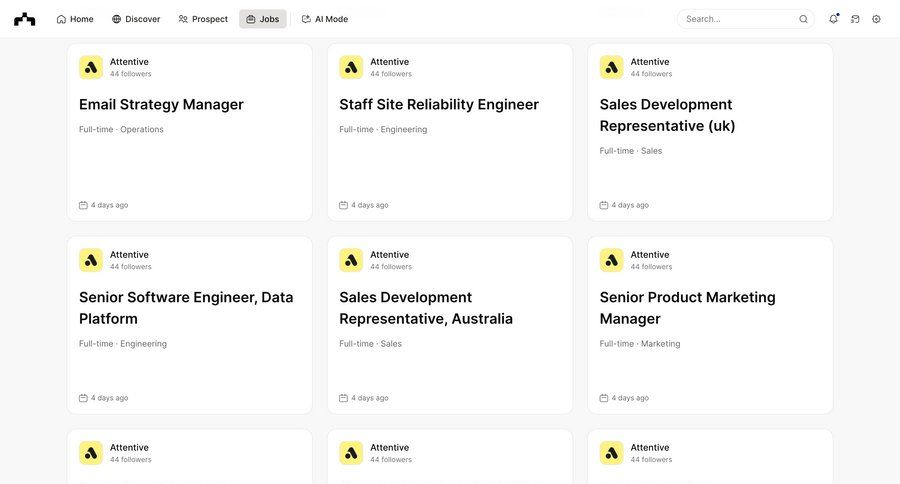Click calendar icon on Sales Representative, Australia card
This screenshot has height=484, width=900.
coord(343,398)
